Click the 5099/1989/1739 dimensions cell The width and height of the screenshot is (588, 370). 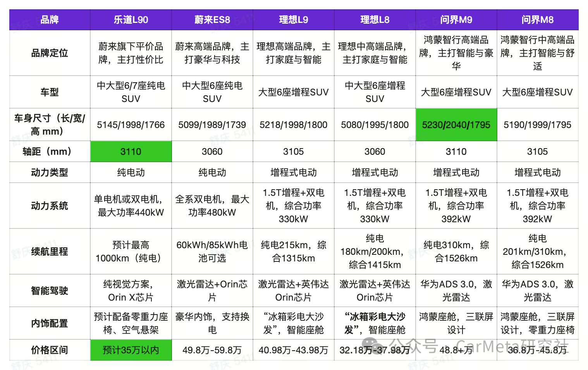(x=212, y=125)
